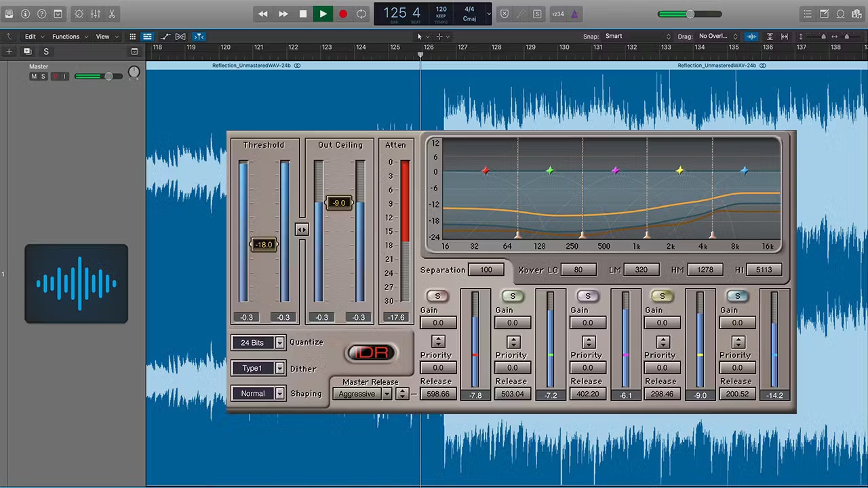Open the List Editors panel
This screenshot has width=868, height=488.
point(808,14)
